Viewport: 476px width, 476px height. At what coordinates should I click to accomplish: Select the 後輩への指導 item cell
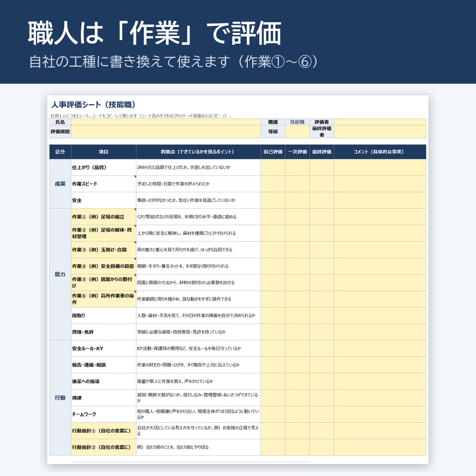coord(104,381)
